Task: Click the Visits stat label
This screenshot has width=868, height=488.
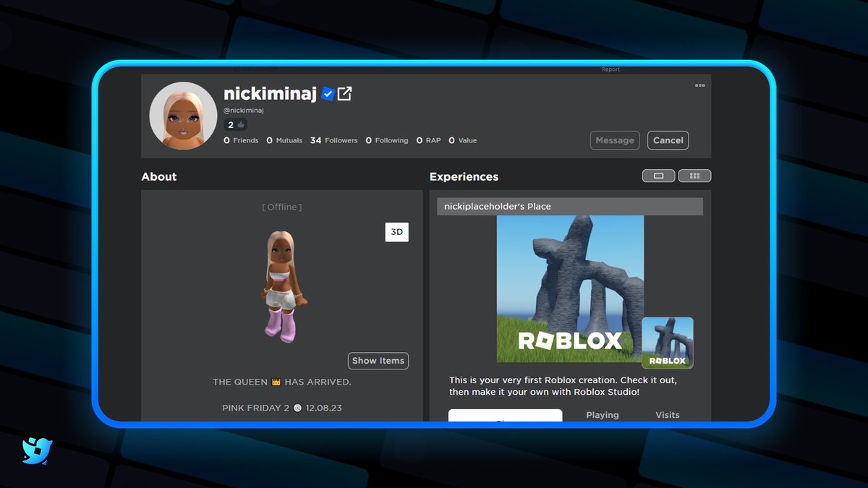Action: [x=668, y=415]
